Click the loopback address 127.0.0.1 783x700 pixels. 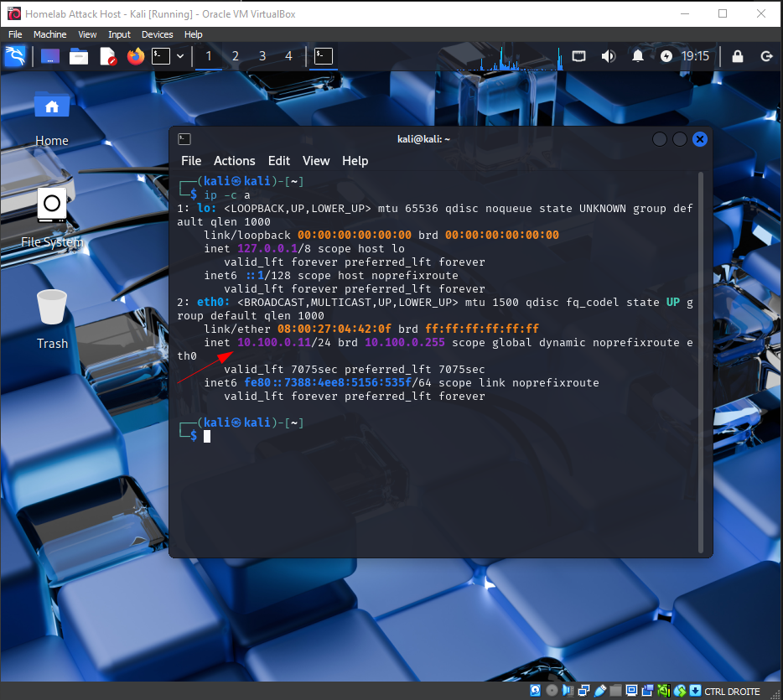[267, 249]
